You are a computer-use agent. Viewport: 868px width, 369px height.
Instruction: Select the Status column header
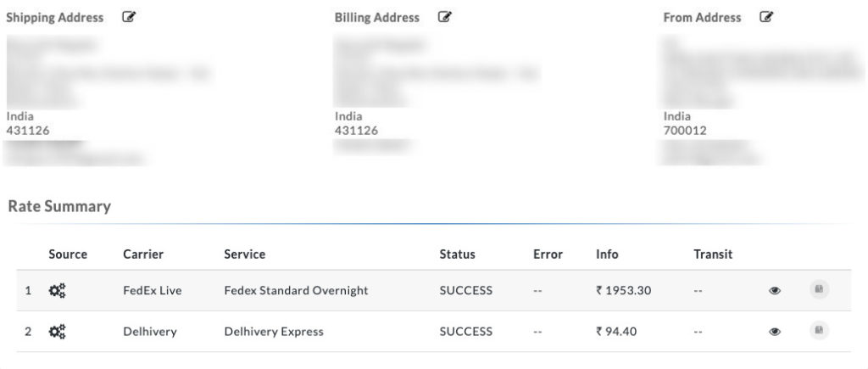(457, 254)
